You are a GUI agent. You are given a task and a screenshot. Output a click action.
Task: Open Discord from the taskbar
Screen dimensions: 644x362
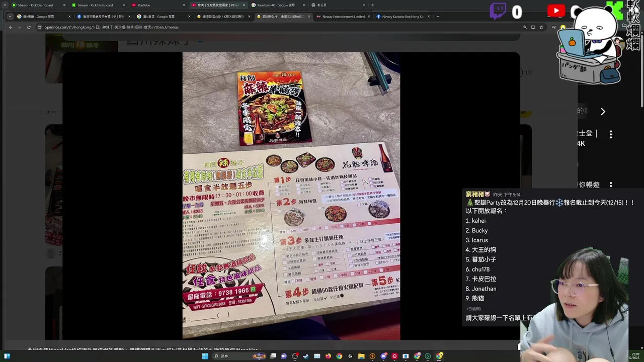click(383, 356)
